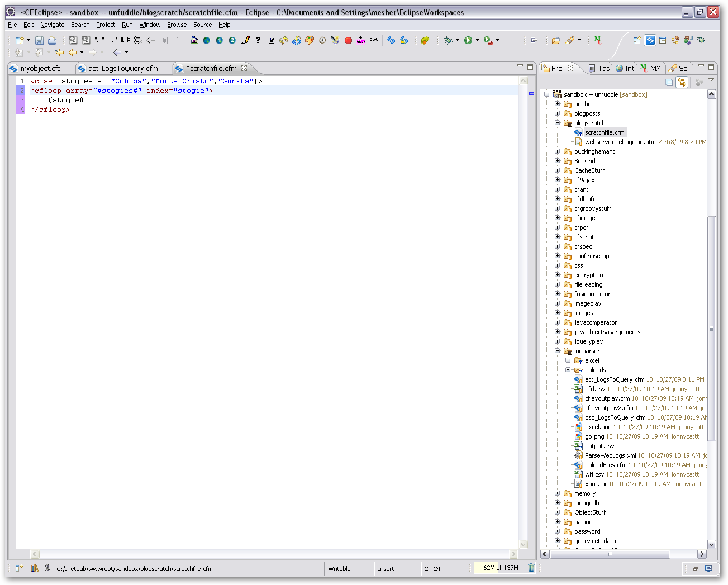The image size is (728, 585).
Task: Click the circled number 2 icon
Action: (232, 40)
